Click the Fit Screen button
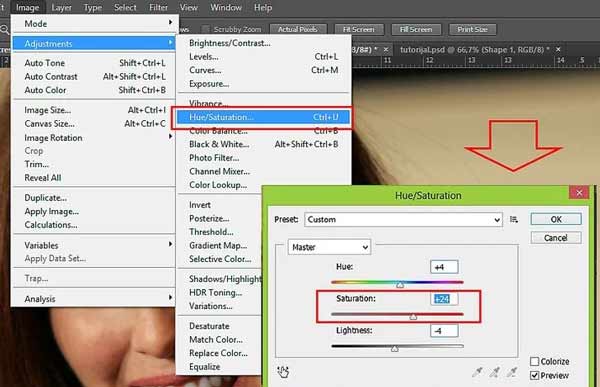600x387 pixels. coord(359,29)
